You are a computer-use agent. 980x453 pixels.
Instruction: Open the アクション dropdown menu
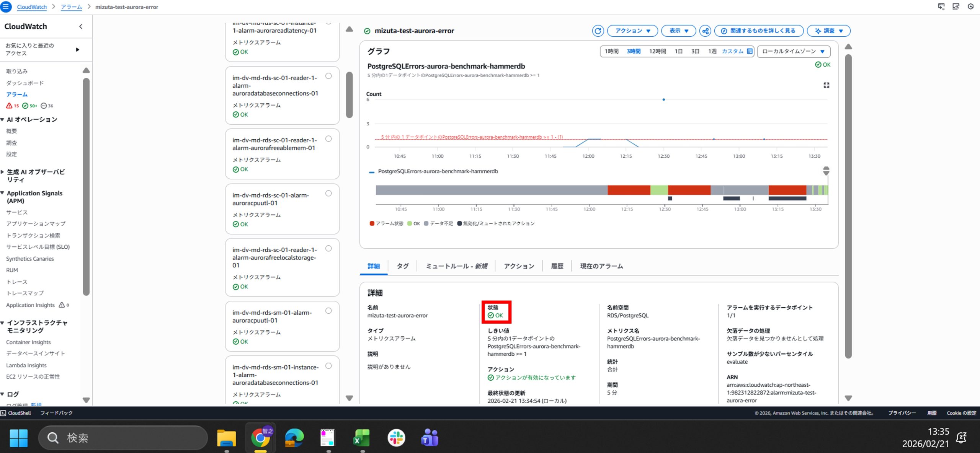coord(632,31)
